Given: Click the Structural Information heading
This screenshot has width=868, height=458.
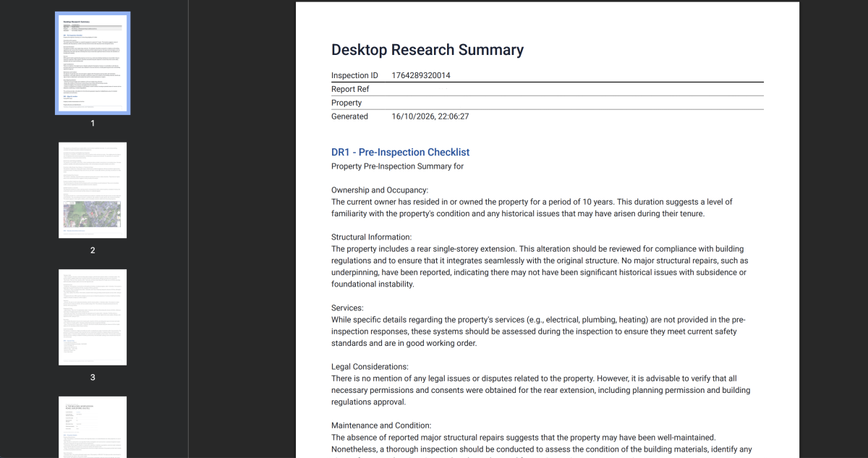Looking at the screenshot, I should (372, 237).
